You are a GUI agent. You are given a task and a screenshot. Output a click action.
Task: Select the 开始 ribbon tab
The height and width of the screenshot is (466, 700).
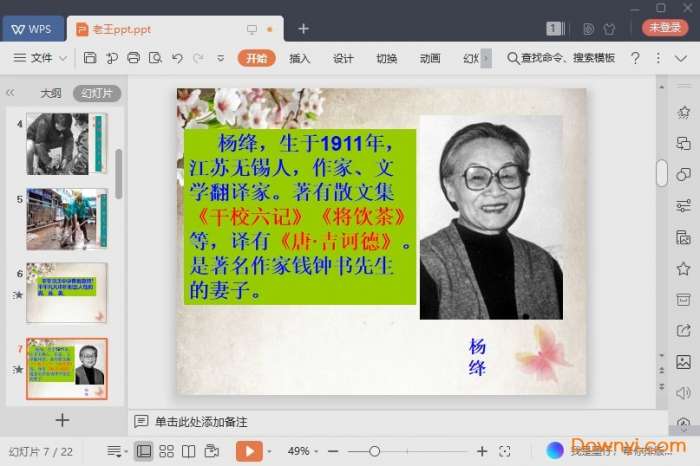(256, 58)
